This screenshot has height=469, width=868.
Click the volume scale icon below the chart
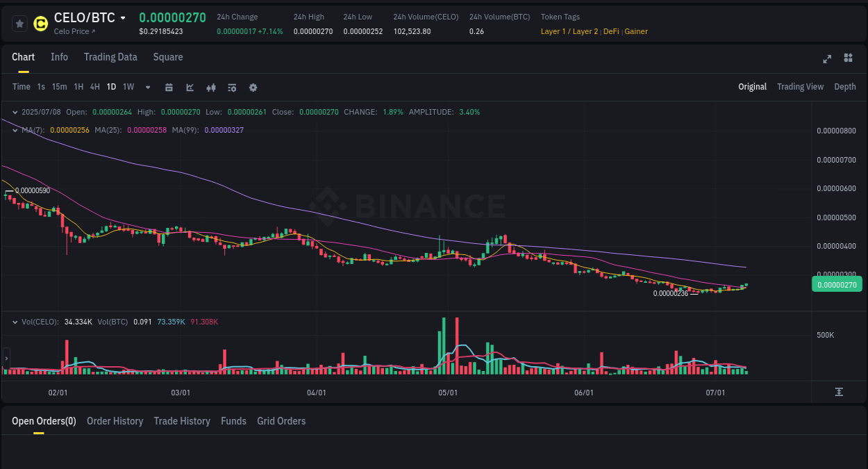click(838, 392)
